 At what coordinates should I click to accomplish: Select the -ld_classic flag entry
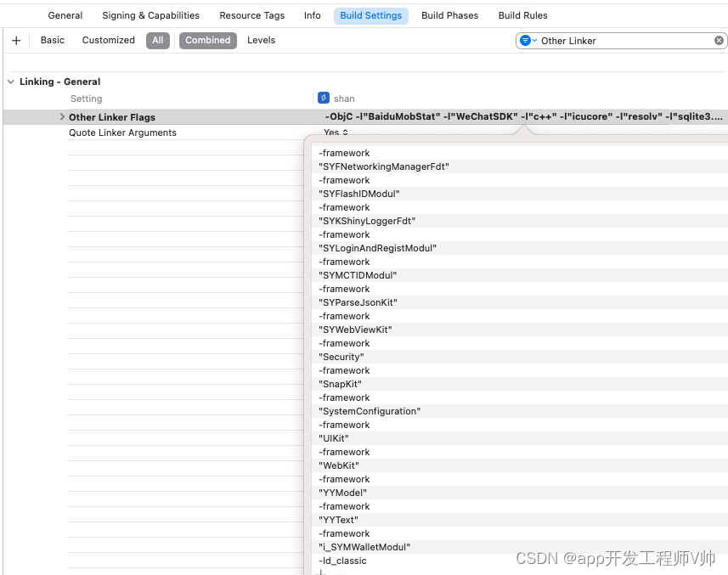[342, 561]
